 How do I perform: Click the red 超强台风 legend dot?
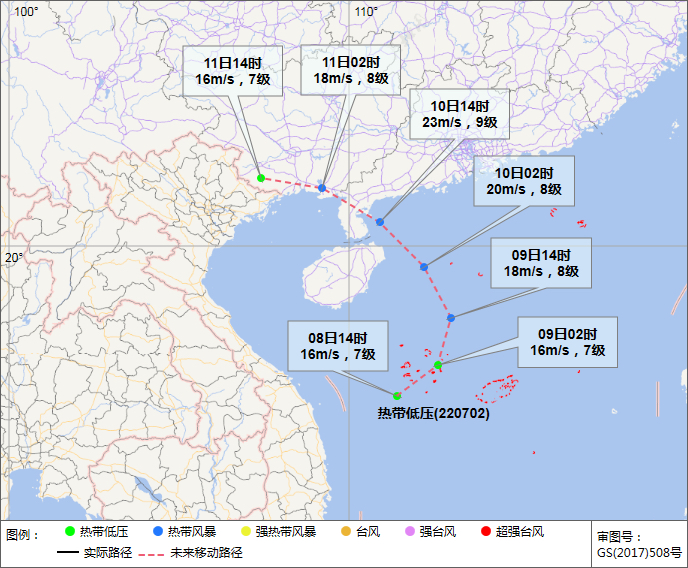(x=486, y=531)
